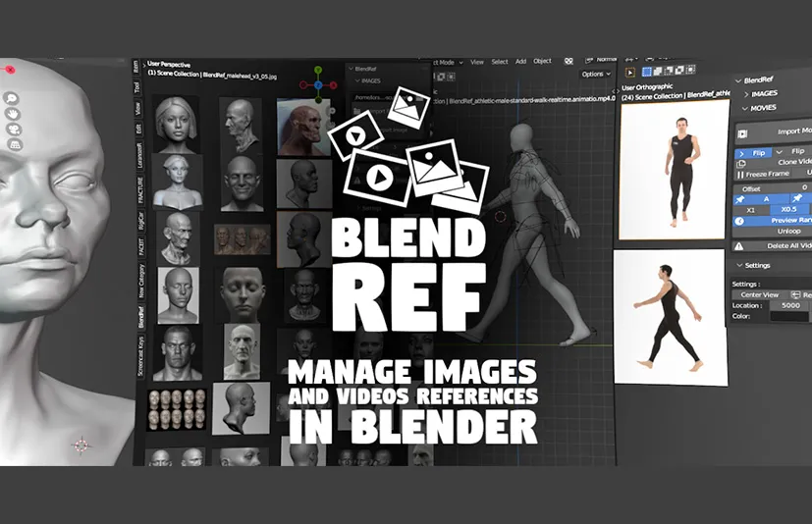Click the Center View button
Viewport: 812px width, 524px height.
tap(760, 294)
